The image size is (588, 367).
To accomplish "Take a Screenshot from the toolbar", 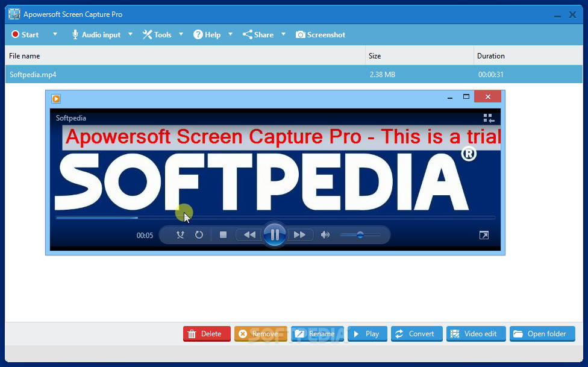I will pos(321,34).
